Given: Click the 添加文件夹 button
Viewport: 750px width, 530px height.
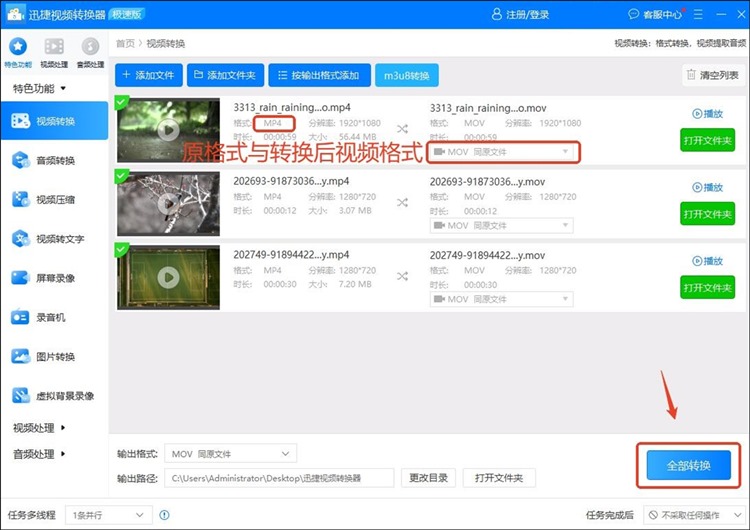Looking at the screenshot, I should tap(225, 75).
